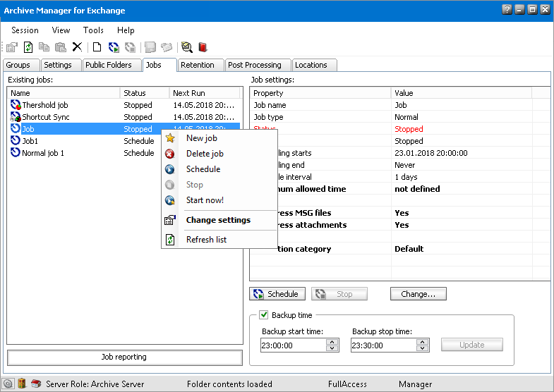Image resolution: width=554 pixels, height=392 pixels.
Task: Select Thershold job in the jobs list
Action: [44, 105]
